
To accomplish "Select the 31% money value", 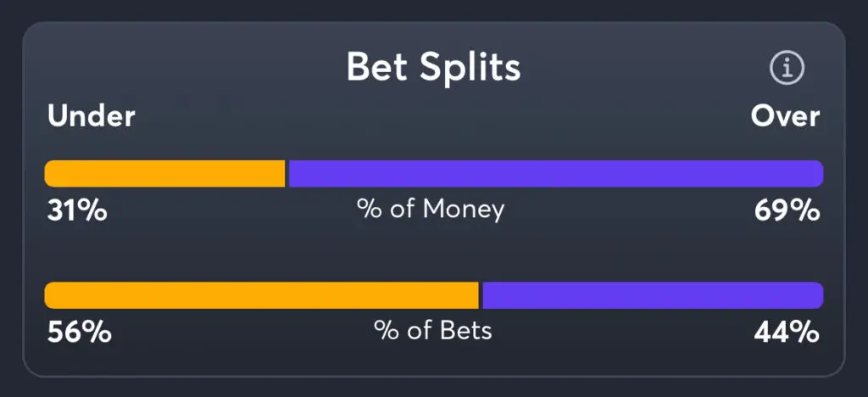I will (77, 210).
